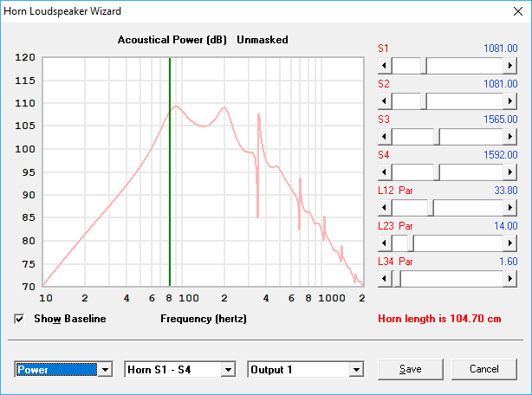
Task: Click the S1 slider left arrow
Action: click(x=385, y=66)
